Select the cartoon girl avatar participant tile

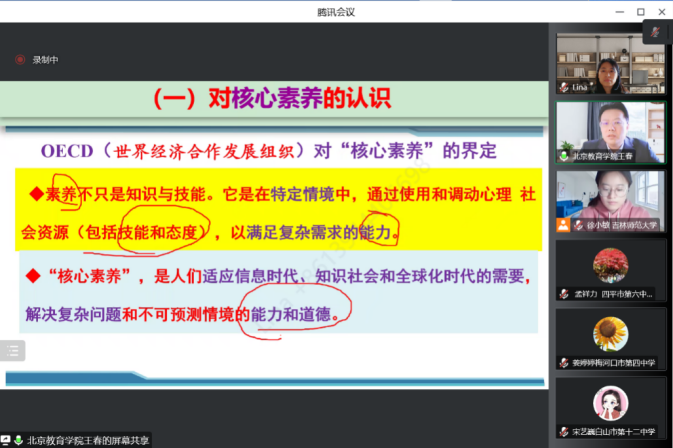tap(610, 402)
